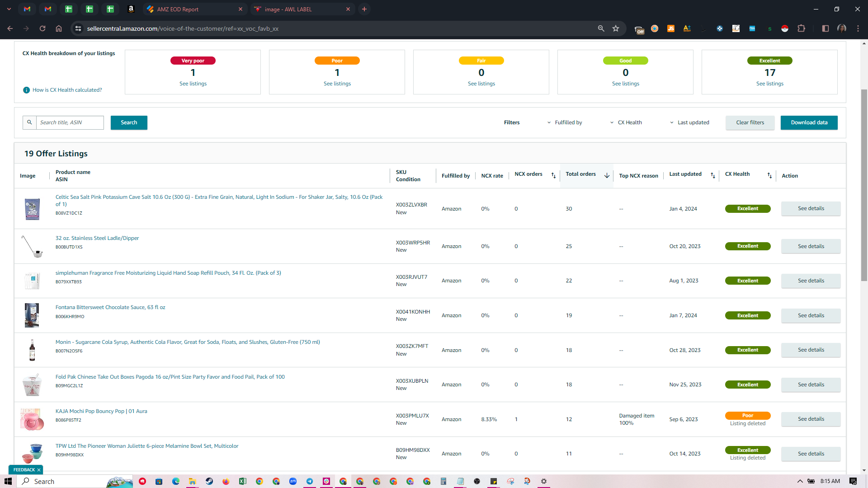Switch to the AMZ EOD Report tab
The width and height of the screenshot is (868, 488).
tap(195, 9)
